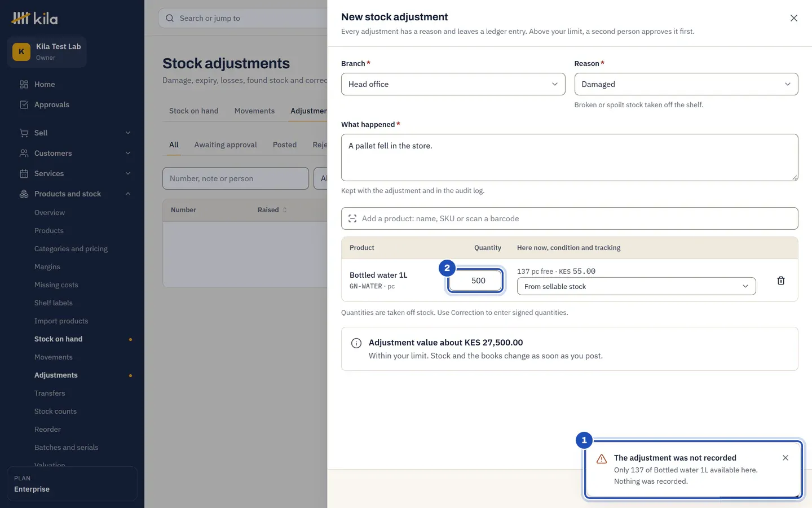Close the New stock adjustment panel
This screenshot has height=508, width=812.
(x=794, y=18)
